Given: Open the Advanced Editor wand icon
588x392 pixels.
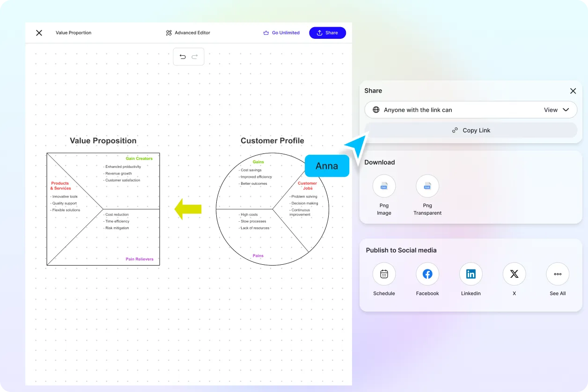Looking at the screenshot, I should pos(169,33).
